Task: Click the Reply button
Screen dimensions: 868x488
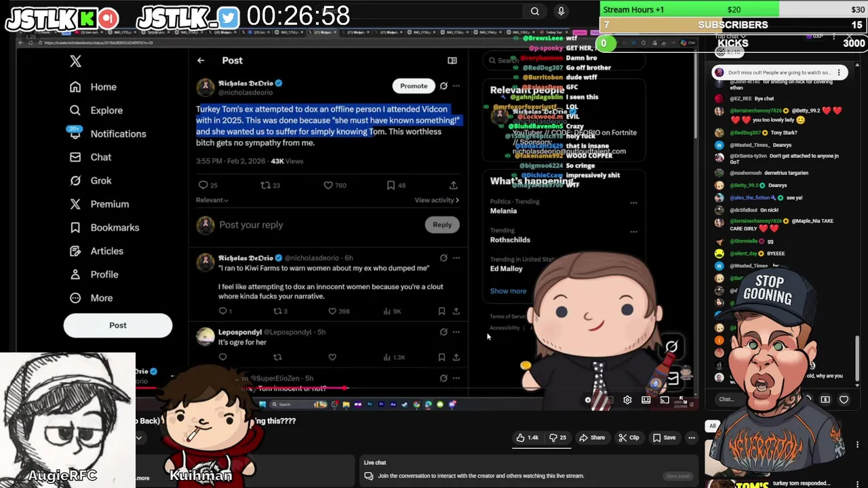Action: pos(442,225)
